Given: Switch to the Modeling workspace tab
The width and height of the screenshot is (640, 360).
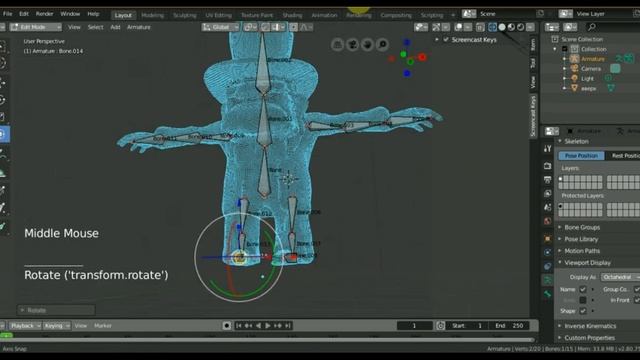Looking at the screenshot, I should tap(152, 15).
